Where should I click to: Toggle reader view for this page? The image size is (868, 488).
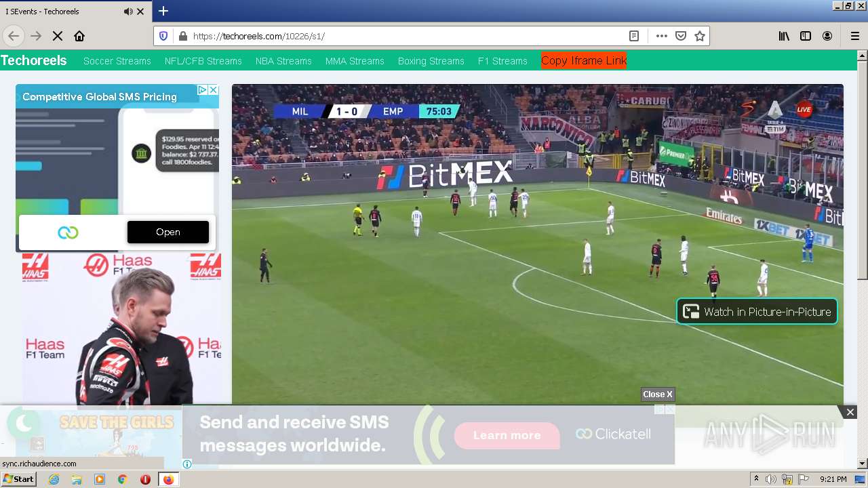point(634,36)
